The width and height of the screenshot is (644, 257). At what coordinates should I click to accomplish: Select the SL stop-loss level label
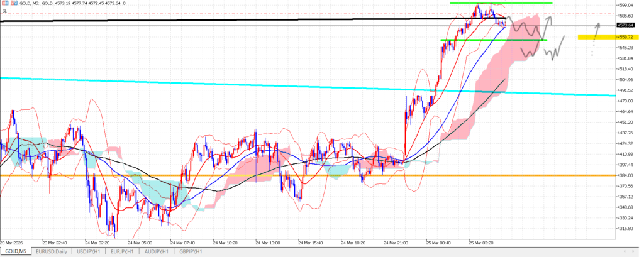4,11
